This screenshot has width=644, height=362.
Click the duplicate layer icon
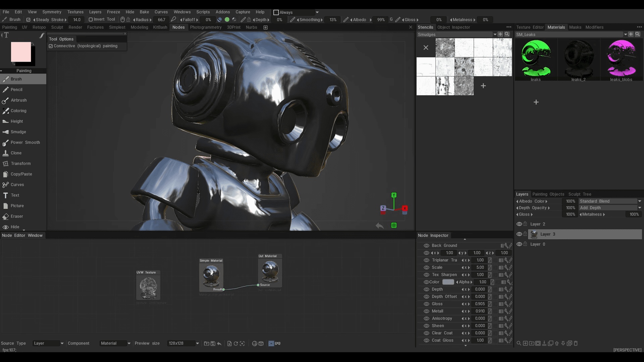(x=550, y=343)
